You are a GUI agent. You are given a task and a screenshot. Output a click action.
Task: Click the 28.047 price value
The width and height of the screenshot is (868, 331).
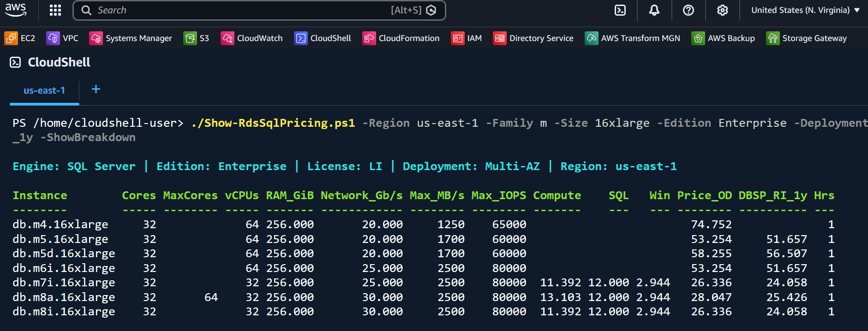(x=712, y=297)
